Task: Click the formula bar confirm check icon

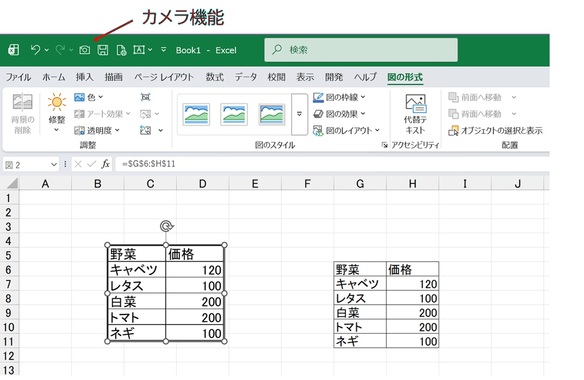Action: click(x=91, y=164)
